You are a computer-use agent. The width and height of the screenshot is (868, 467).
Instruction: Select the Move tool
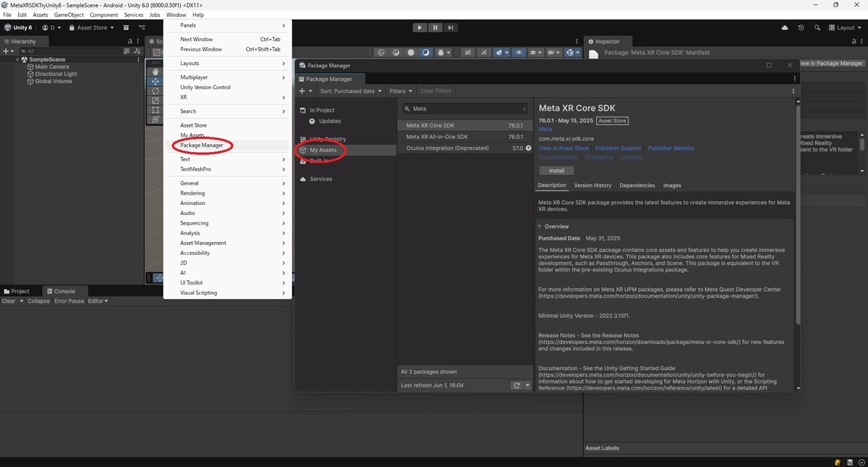point(155,81)
